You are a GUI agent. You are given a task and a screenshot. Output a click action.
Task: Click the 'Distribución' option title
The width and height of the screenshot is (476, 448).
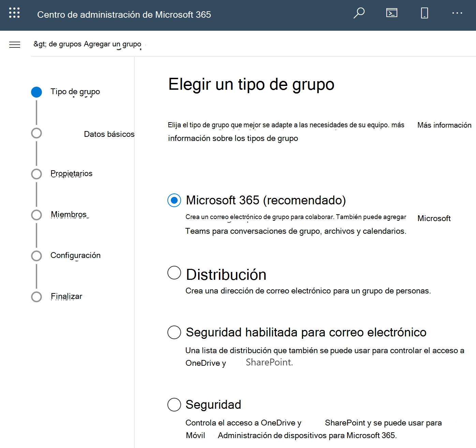(x=226, y=275)
